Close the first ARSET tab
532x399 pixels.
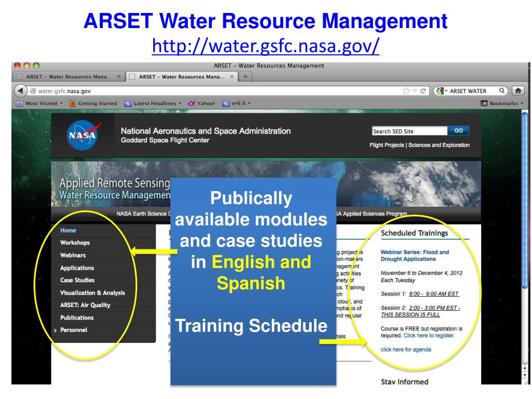click(x=119, y=77)
